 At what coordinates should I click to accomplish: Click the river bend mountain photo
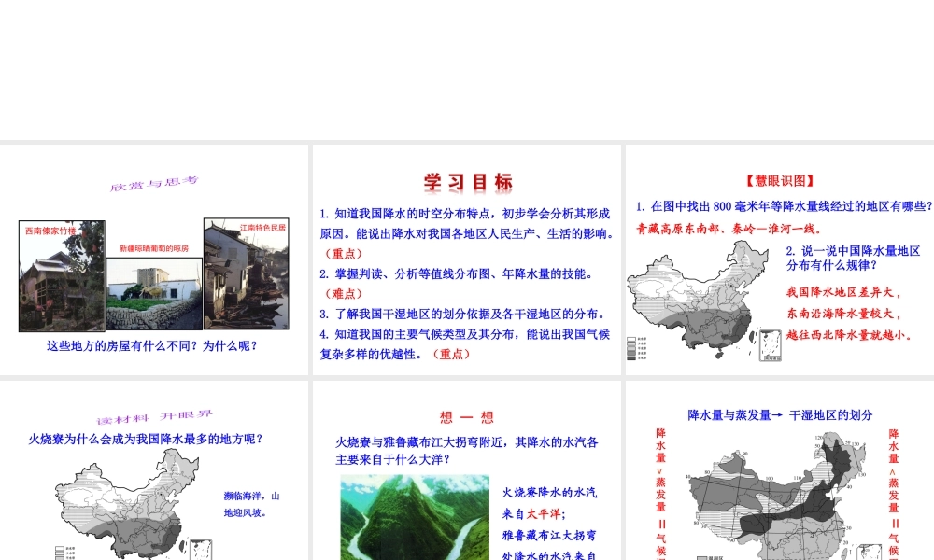415,517
